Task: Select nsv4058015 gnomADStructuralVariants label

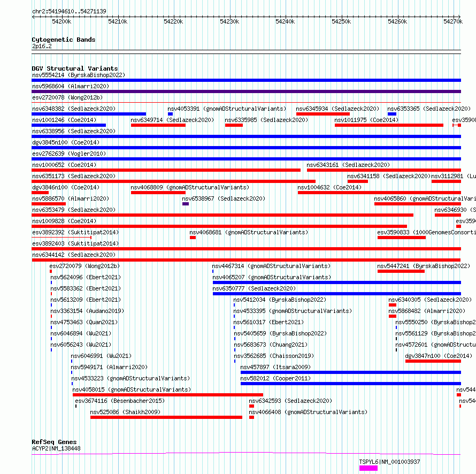Action: click(132, 389)
